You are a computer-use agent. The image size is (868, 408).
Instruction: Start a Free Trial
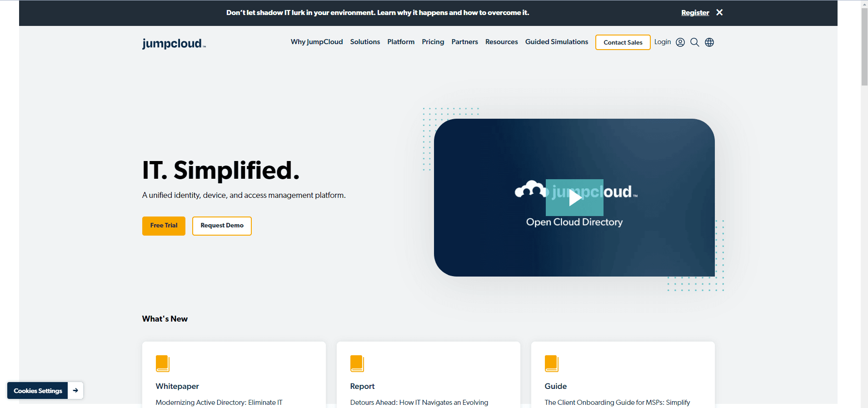[164, 226]
